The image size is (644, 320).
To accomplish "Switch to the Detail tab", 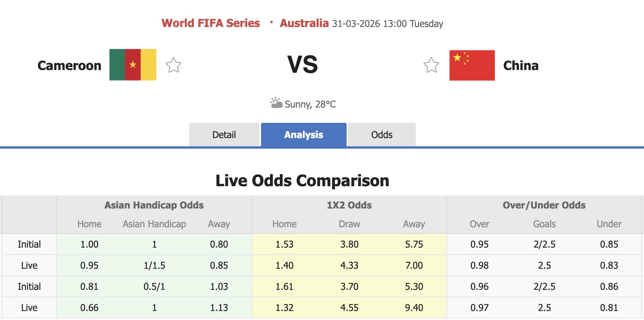I will [x=224, y=135].
